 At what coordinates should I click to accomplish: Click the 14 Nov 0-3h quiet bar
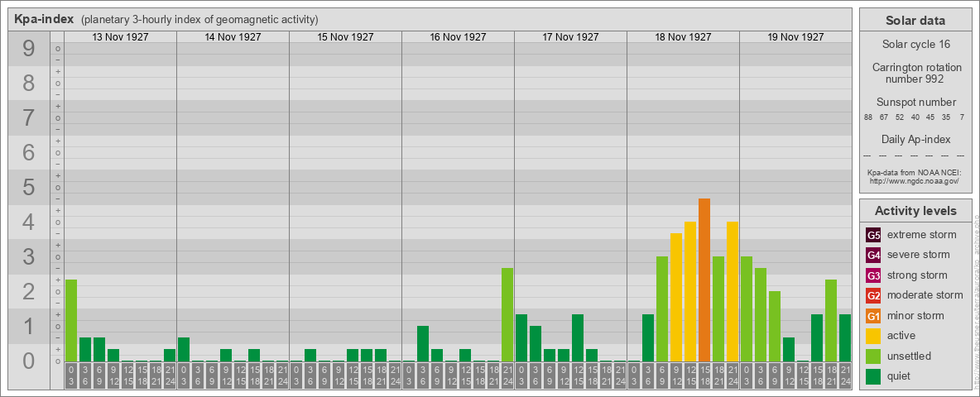pyautogui.click(x=184, y=350)
